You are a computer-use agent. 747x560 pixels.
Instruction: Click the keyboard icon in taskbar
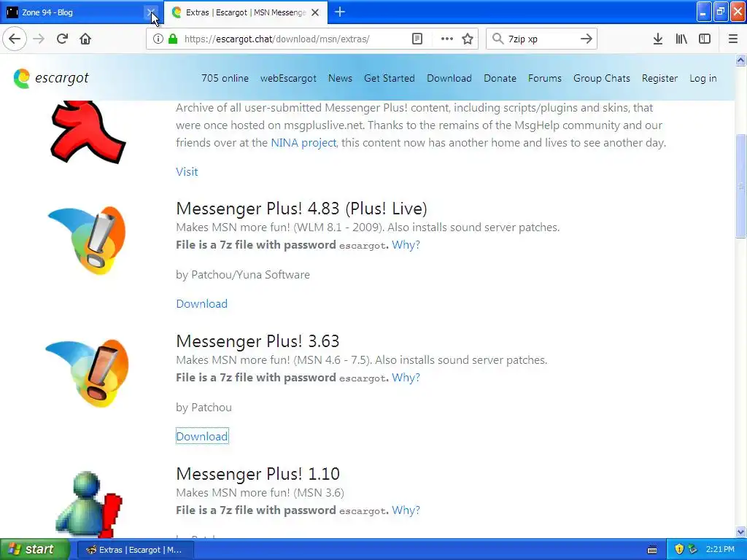[652, 550]
